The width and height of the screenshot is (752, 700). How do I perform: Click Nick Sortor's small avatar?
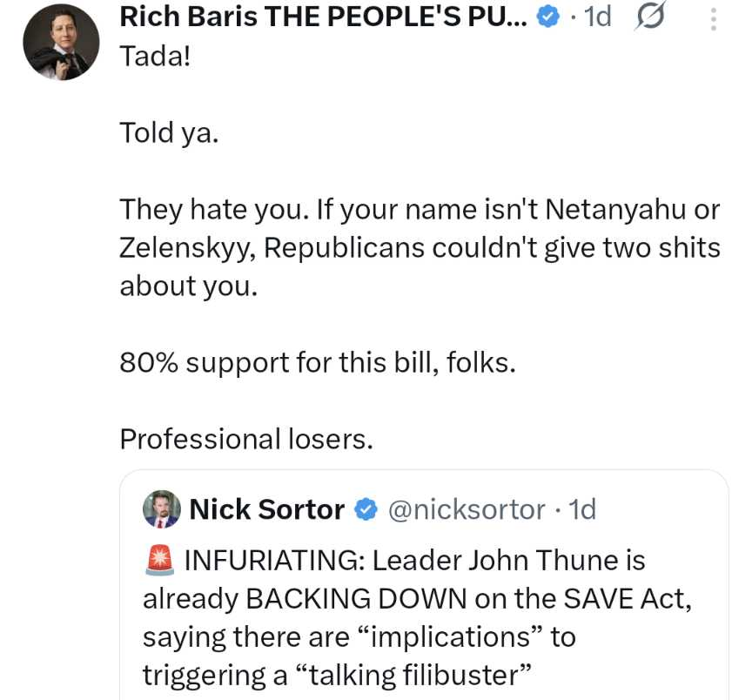click(x=161, y=509)
